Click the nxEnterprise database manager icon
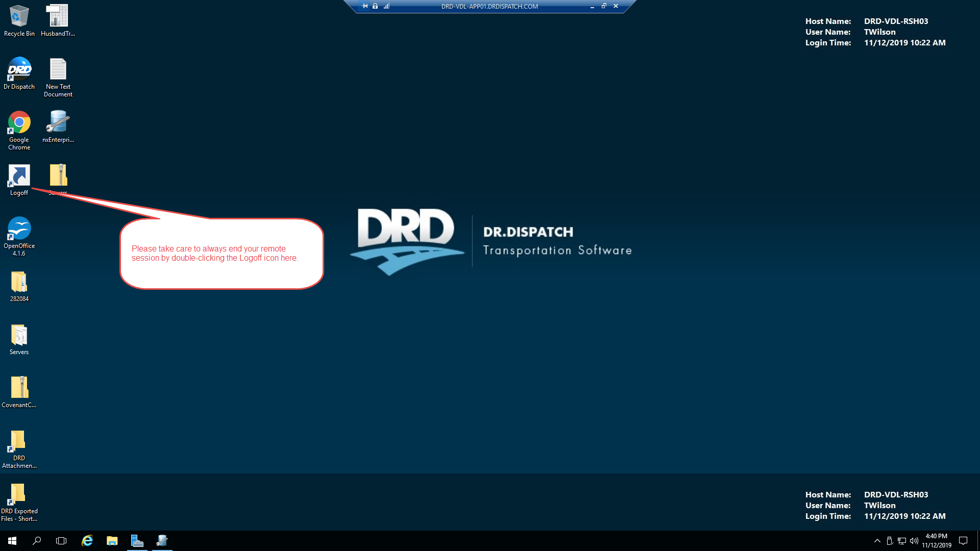The height and width of the screenshot is (551, 980). click(x=58, y=122)
